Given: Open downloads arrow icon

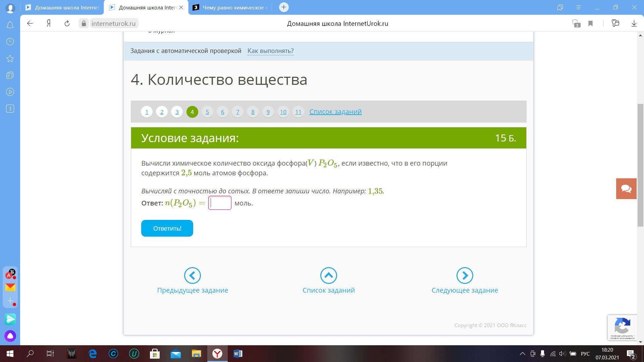Looking at the screenshot, I should 634,23.
